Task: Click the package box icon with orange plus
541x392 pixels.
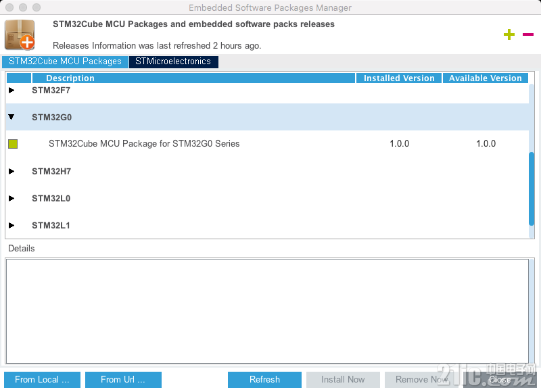Action: pos(20,34)
